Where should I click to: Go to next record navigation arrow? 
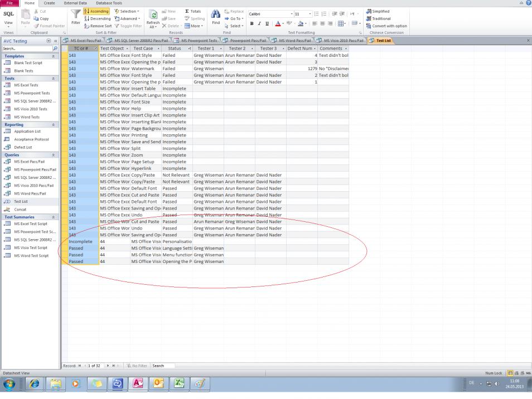tap(108, 366)
